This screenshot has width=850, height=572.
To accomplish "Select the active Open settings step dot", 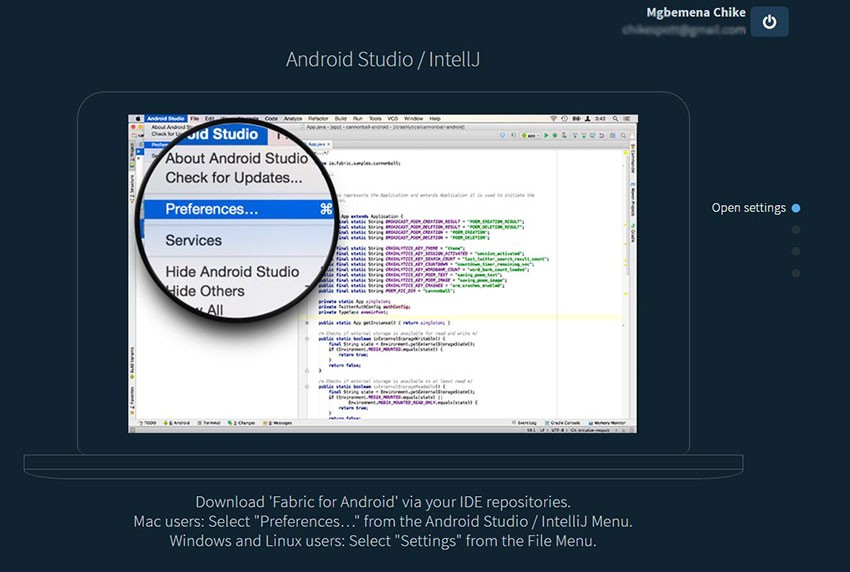I will tap(796, 208).
